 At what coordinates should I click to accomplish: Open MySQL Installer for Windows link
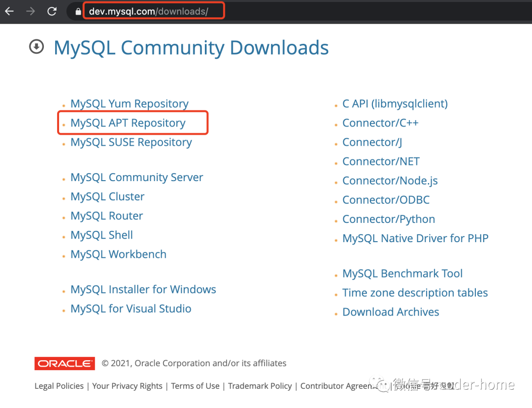143,289
